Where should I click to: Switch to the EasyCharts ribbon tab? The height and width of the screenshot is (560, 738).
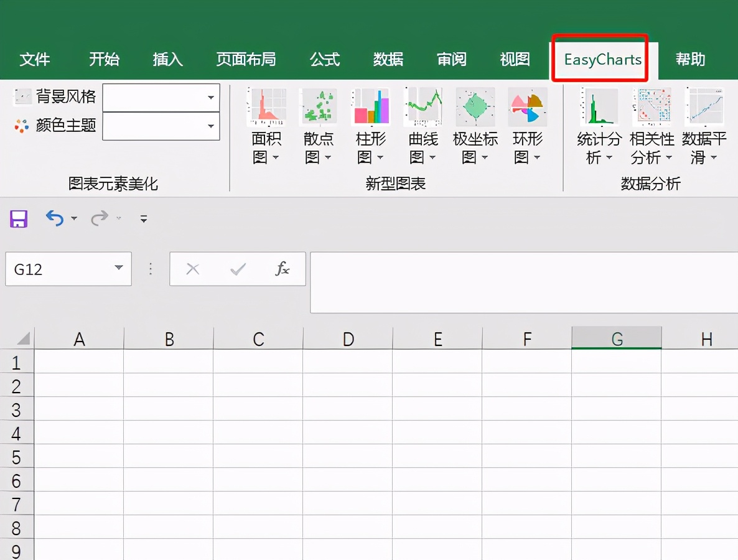[x=599, y=59]
